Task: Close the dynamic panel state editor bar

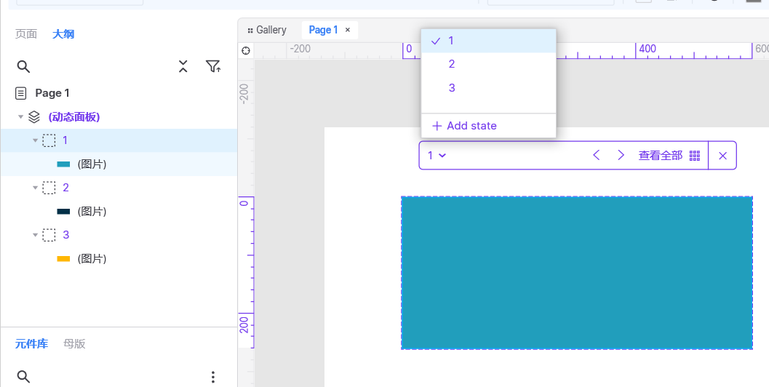Action: click(x=722, y=155)
